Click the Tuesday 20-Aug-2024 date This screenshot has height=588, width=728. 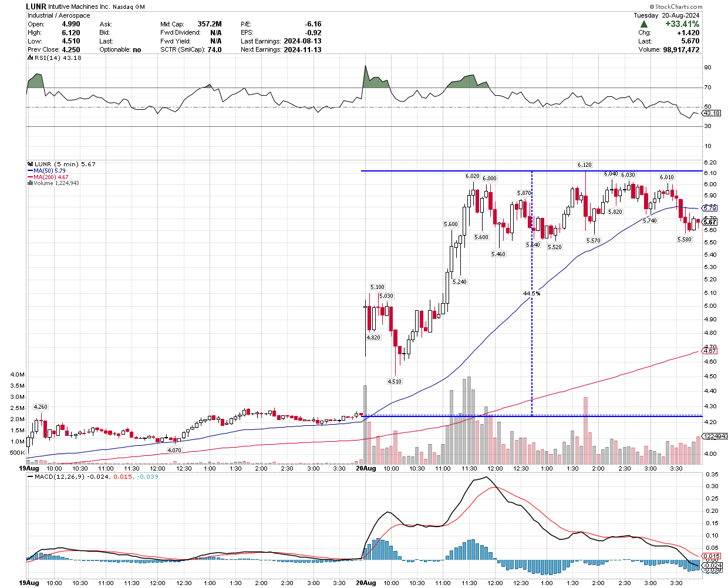666,15
